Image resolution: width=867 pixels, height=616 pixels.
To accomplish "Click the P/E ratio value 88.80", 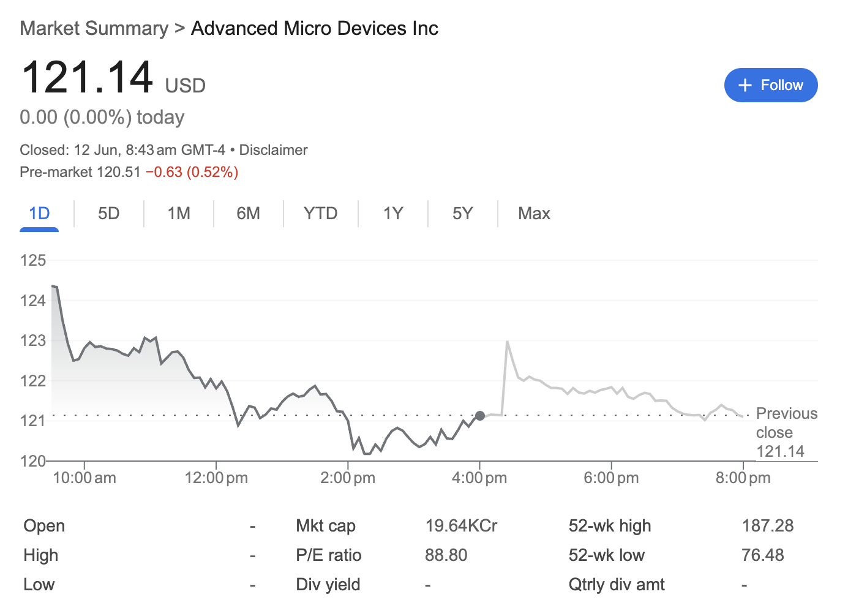I will tap(446, 555).
